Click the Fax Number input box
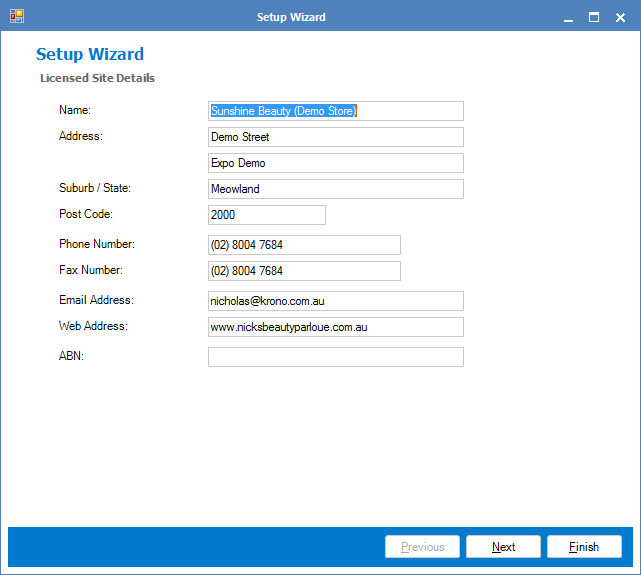 (x=304, y=271)
